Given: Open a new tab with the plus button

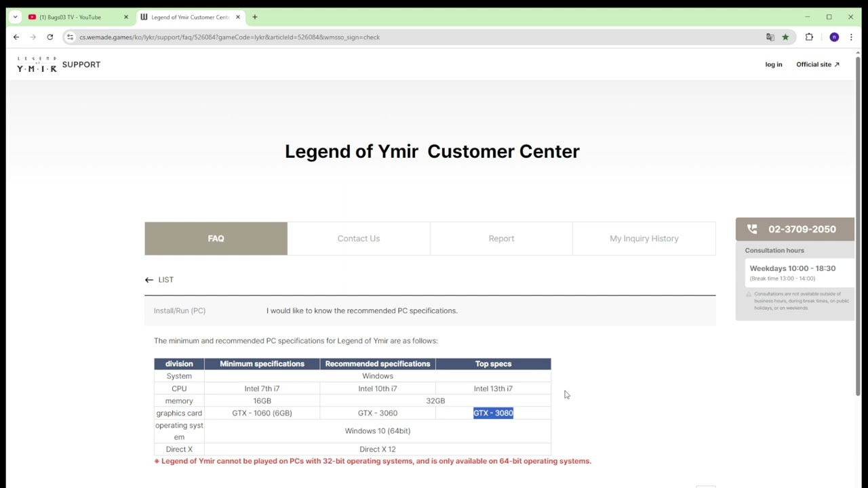Looking at the screenshot, I should pos(255,17).
